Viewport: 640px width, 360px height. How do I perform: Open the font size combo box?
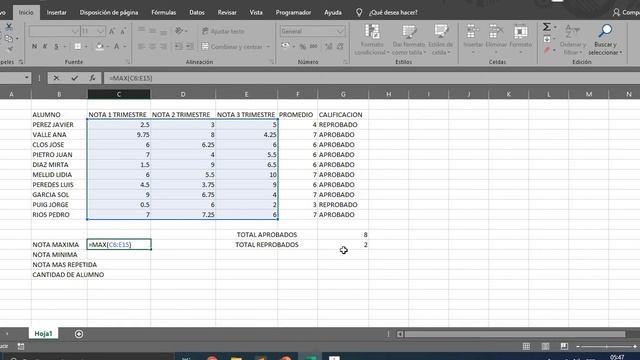93,31
